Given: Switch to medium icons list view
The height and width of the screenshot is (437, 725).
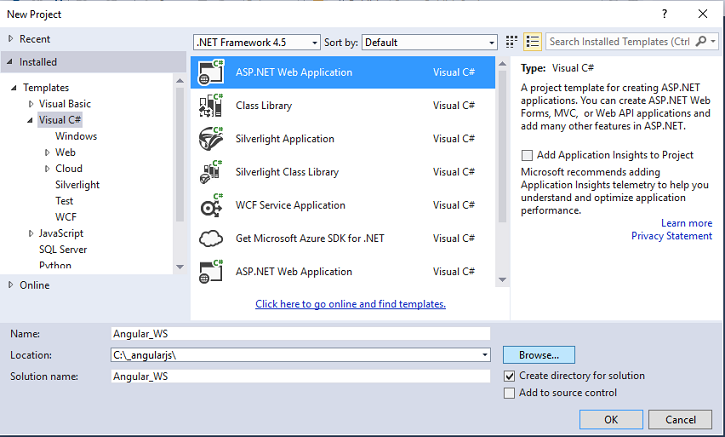Looking at the screenshot, I should 533,42.
